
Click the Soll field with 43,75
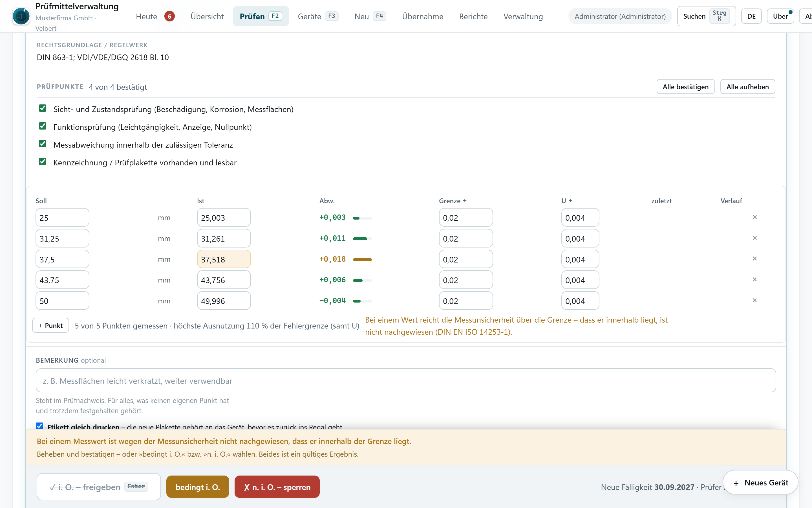[62, 280]
